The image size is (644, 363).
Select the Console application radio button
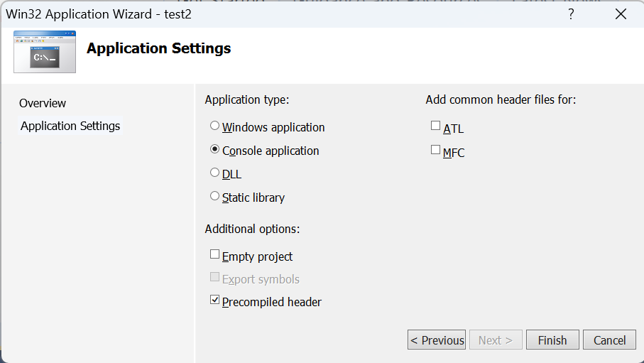click(x=214, y=149)
